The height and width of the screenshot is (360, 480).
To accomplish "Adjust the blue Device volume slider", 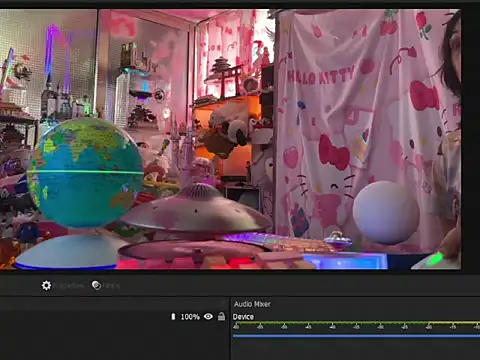I will 356,336.
